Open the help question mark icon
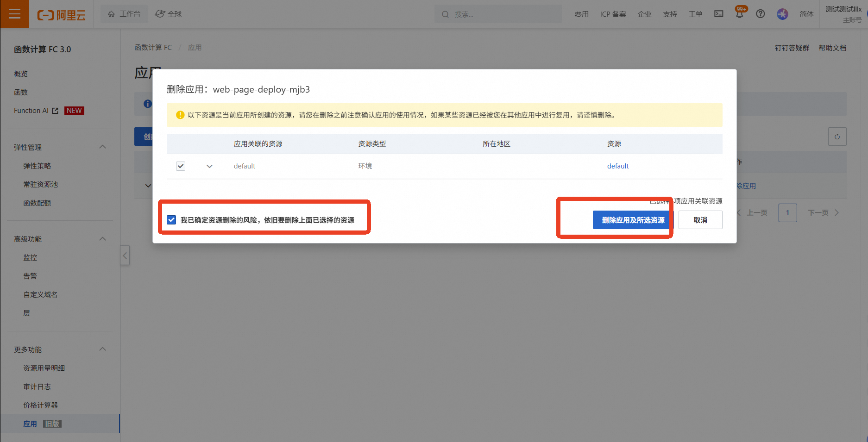This screenshot has height=442, width=868. point(761,14)
